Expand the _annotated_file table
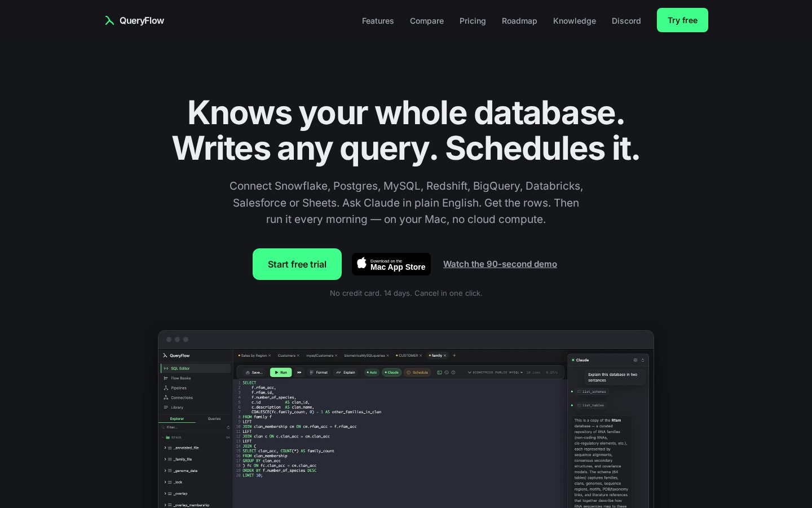The height and width of the screenshot is (508, 812). (165, 448)
